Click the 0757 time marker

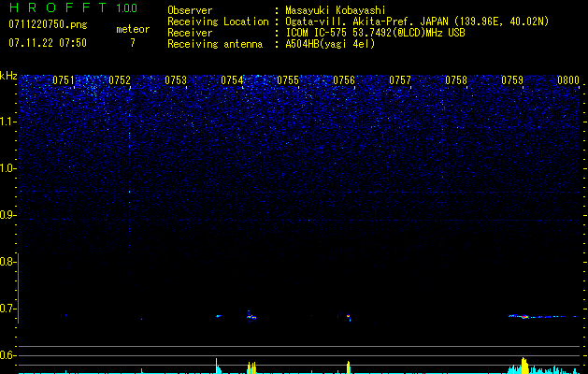400,80
